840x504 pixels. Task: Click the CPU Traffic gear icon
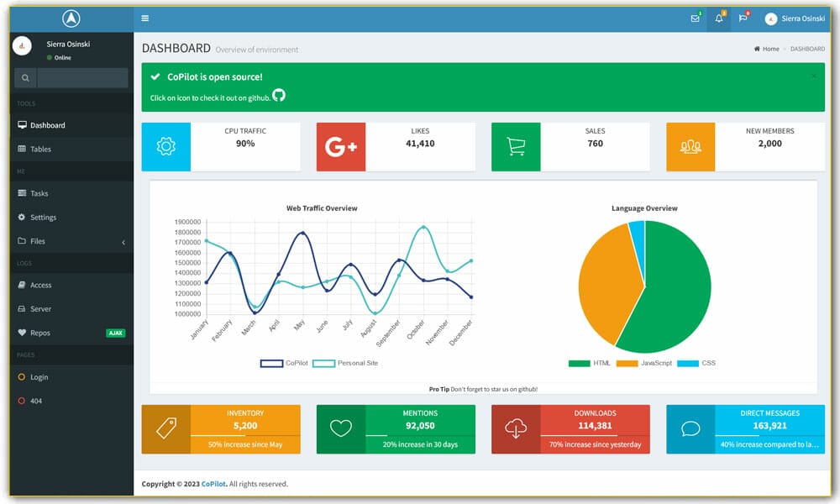(166, 147)
